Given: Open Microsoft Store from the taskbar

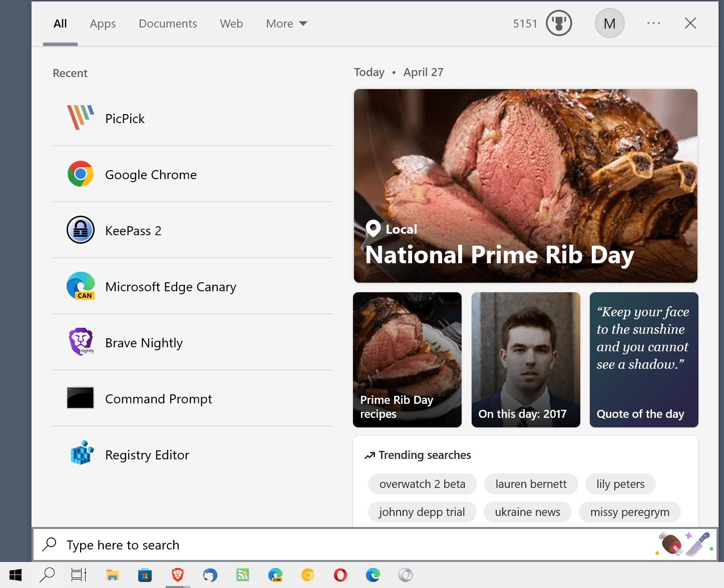Looking at the screenshot, I should (145, 575).
